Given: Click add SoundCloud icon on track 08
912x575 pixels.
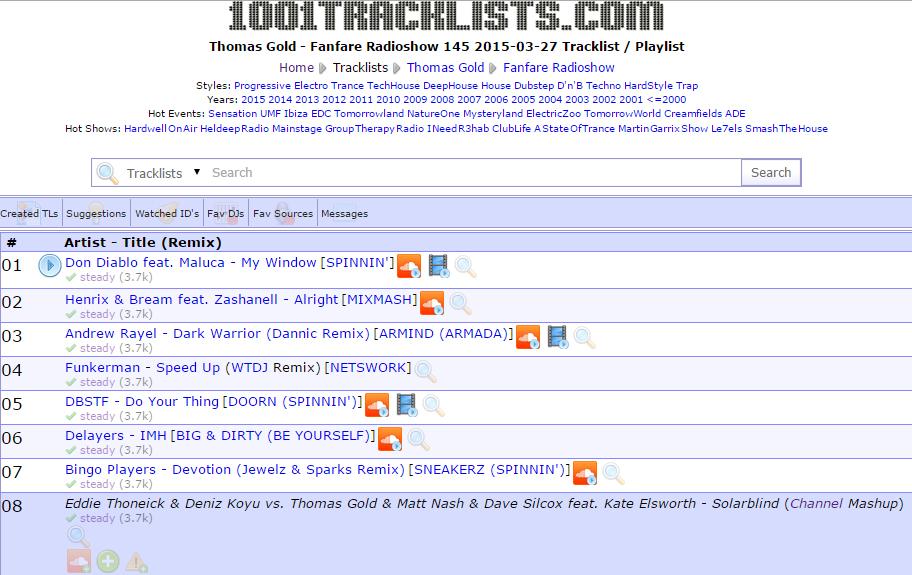Looking at the screenshot, I should pos(79,561).
